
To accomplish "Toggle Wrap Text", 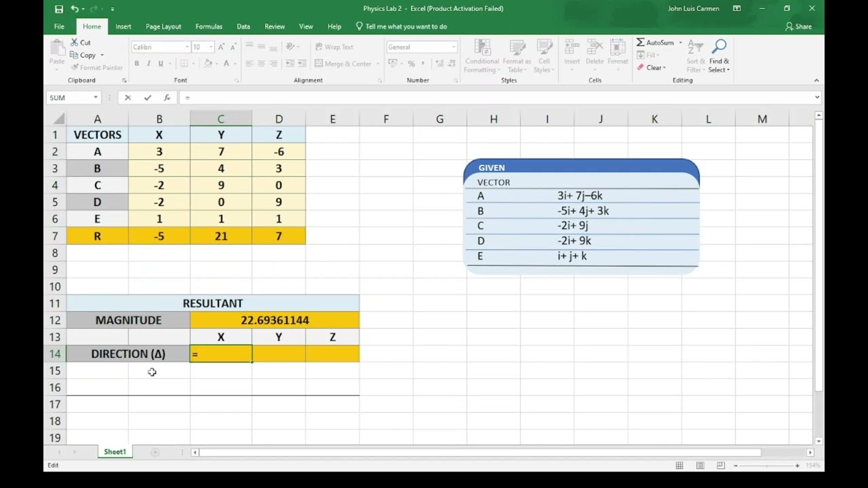I will (334, 47).
